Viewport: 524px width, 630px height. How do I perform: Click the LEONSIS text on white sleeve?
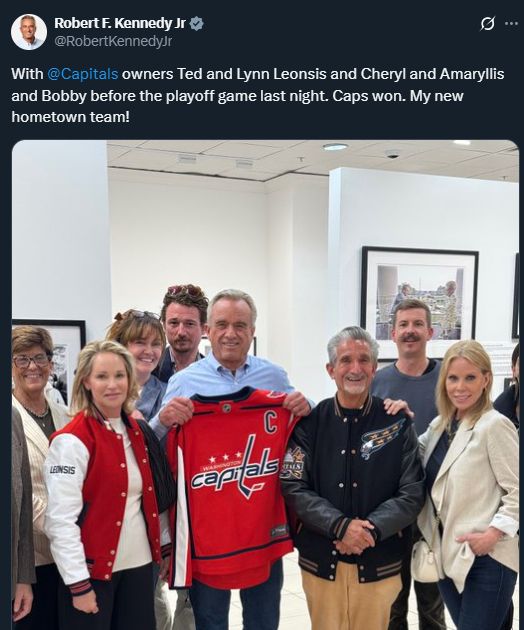(62, 469)
